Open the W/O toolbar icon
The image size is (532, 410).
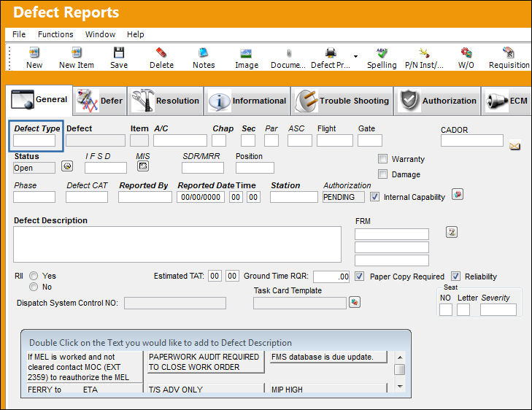coord(466,53)
